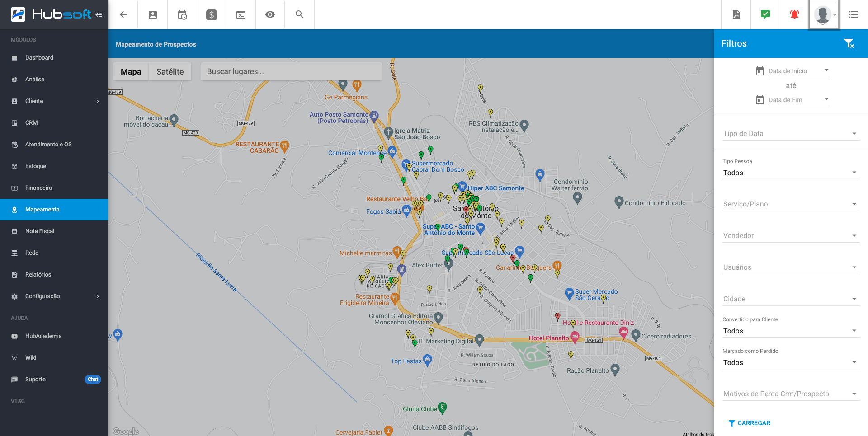This screenshot has width=868, height=436.
Task: Collapse sidebar using arrow beside Hubsoft logo
Action: point(99,14)
